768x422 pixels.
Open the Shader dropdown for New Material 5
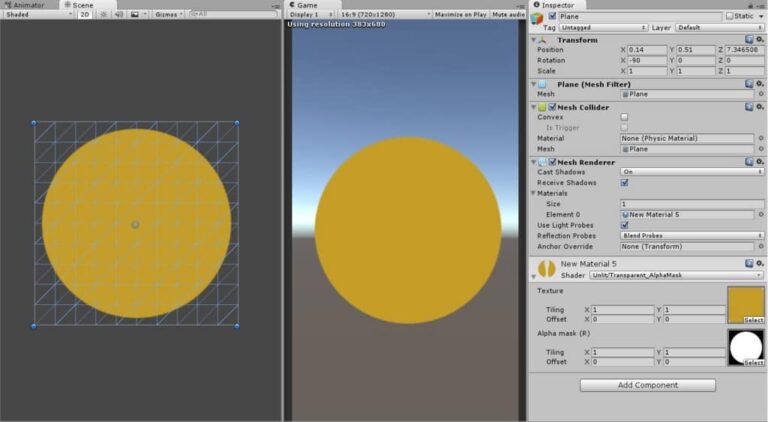pos(675,275)
